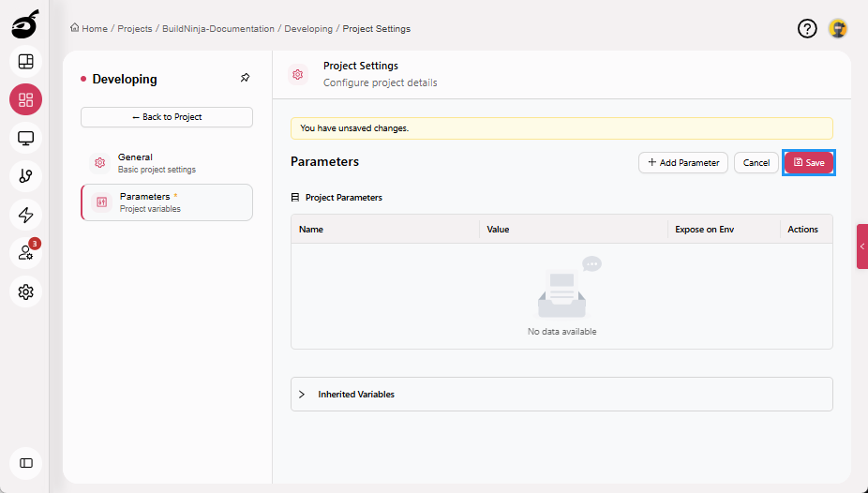Click the 'You have unsaved changes.' banner
868x493 pixels.
[561, 127]
